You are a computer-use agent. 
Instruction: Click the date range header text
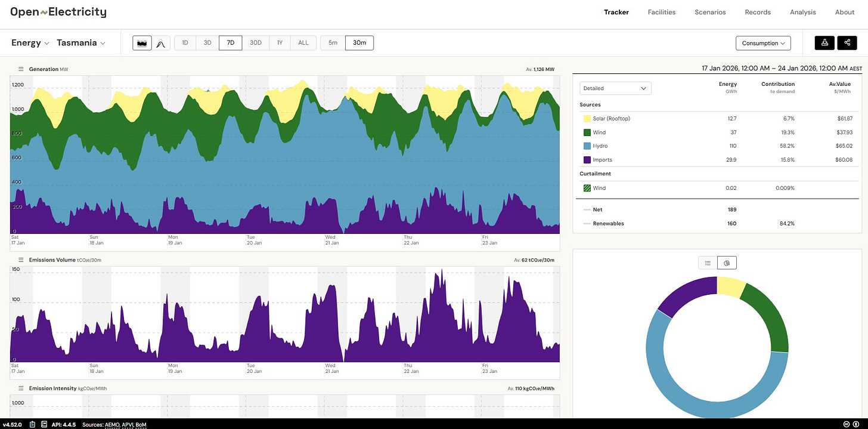pyautogui.click(x=782, y=69)
